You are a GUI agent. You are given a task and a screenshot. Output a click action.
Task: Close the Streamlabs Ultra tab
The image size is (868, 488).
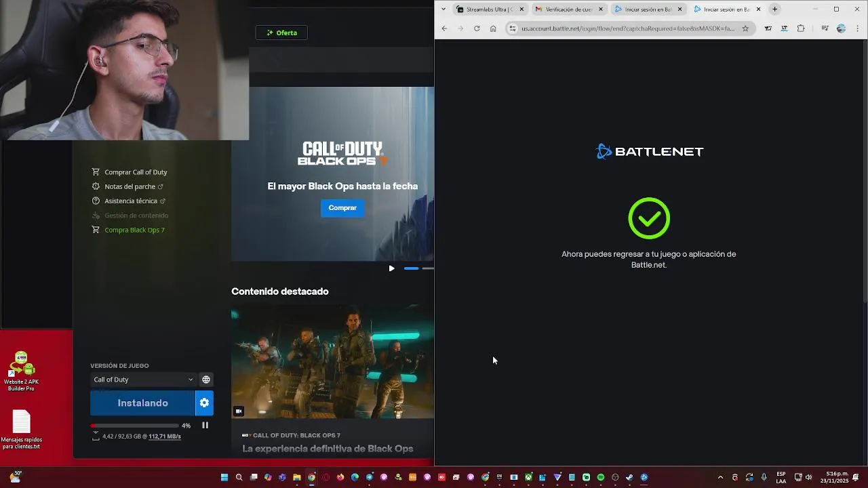pos(521,9)
